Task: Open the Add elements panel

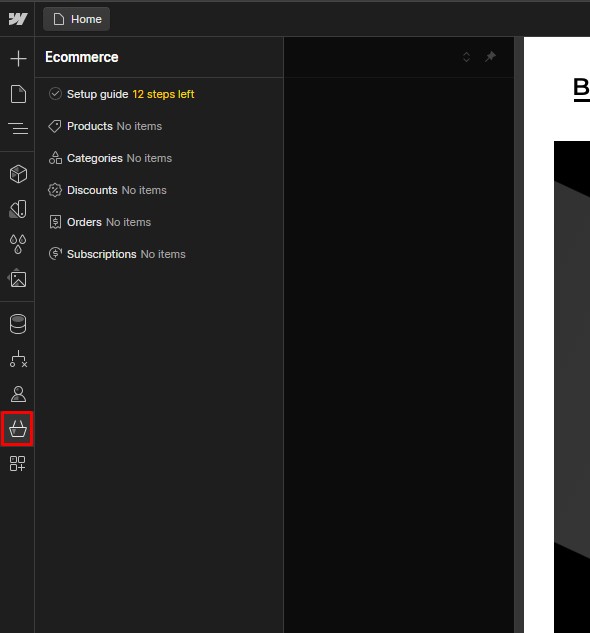Action: click(x=18, y=59)
